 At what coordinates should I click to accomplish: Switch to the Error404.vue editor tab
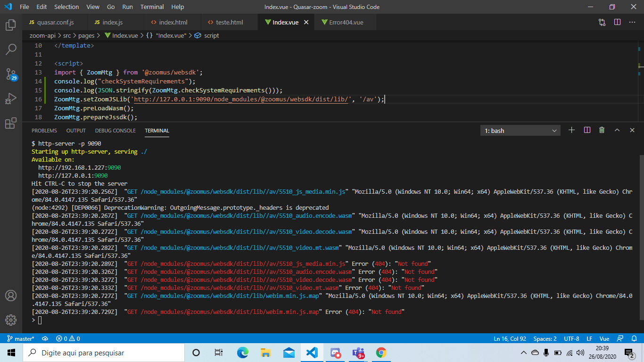point(342,22)
